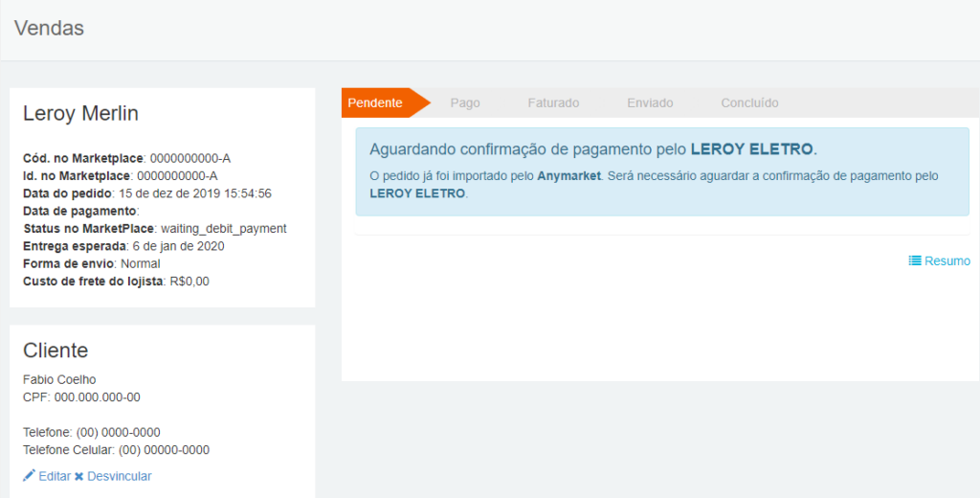The height and width of the screenshot is (498, 980).
Task: Click the Cód. no Marketplace value 0000000000-A
Action: pos(190,158)
